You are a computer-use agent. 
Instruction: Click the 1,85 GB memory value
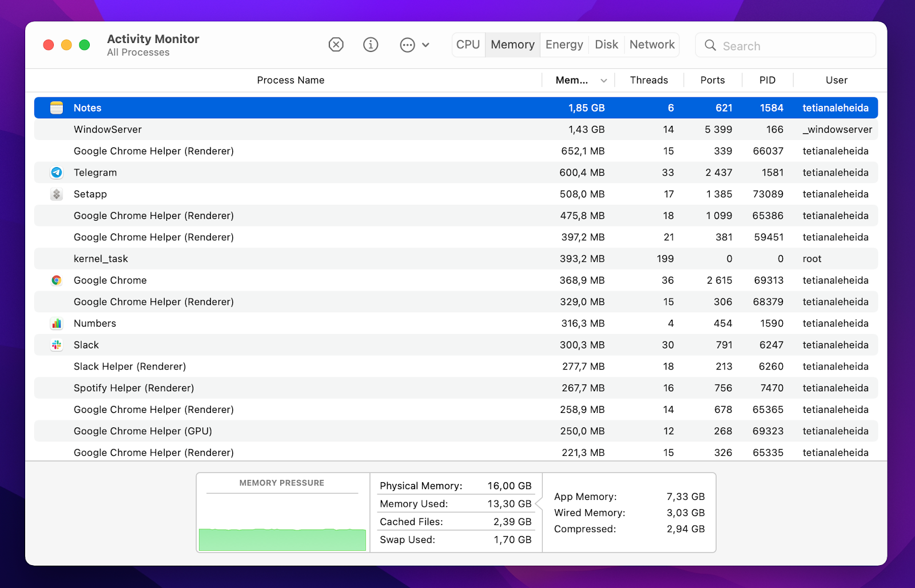coord(586,108)
